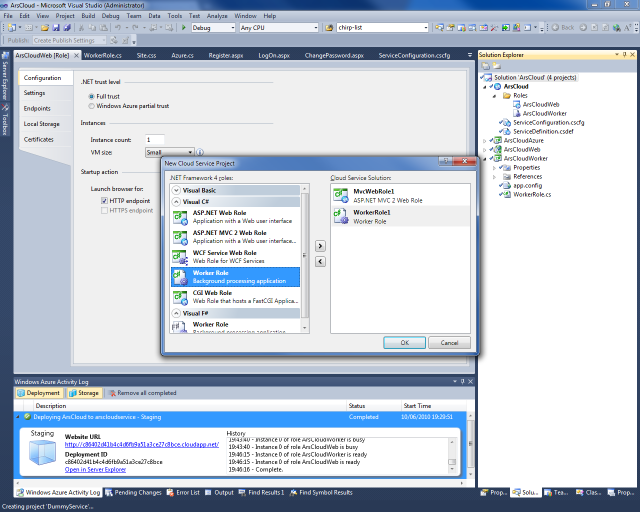Select the CGI Web Role icon

tap(180, 297)
